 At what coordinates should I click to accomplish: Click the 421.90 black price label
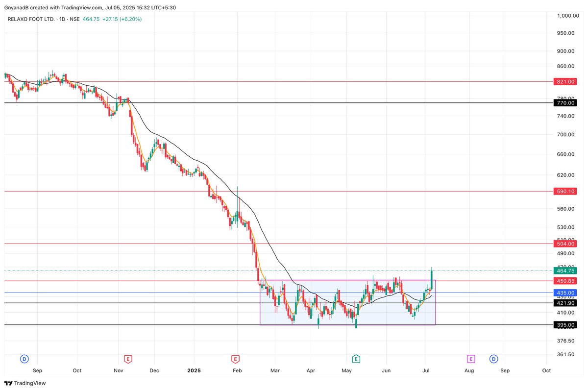564,303
